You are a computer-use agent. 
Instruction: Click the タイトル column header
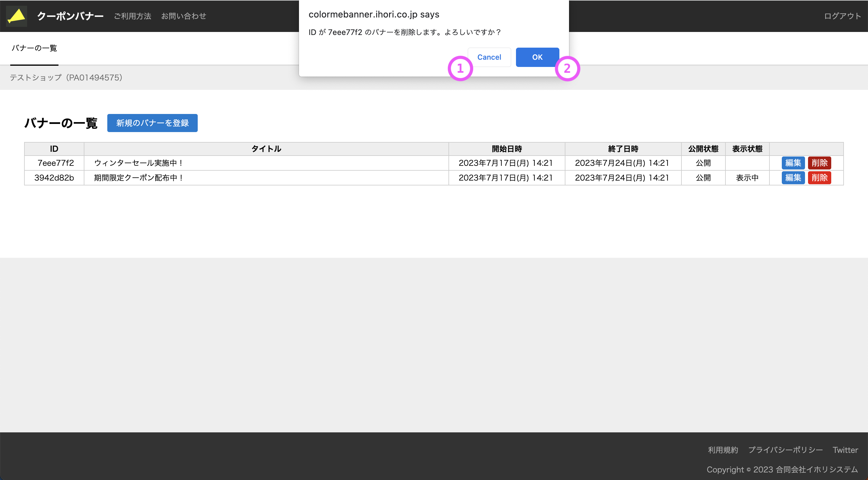pyautogui.click(x=266, y=149)
